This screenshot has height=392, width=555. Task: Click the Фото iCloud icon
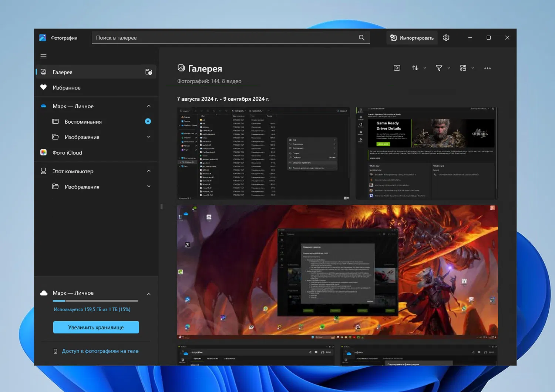pos(43,153)
